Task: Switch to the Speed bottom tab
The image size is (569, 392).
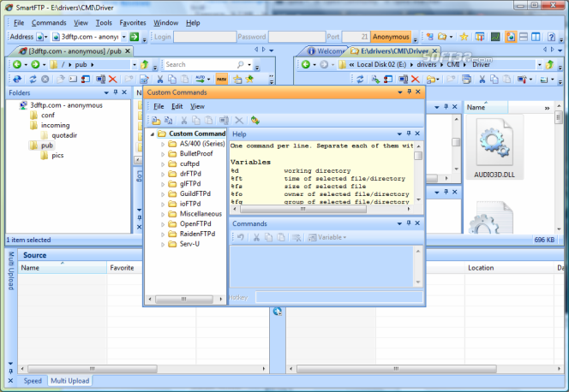Action: 33,381
